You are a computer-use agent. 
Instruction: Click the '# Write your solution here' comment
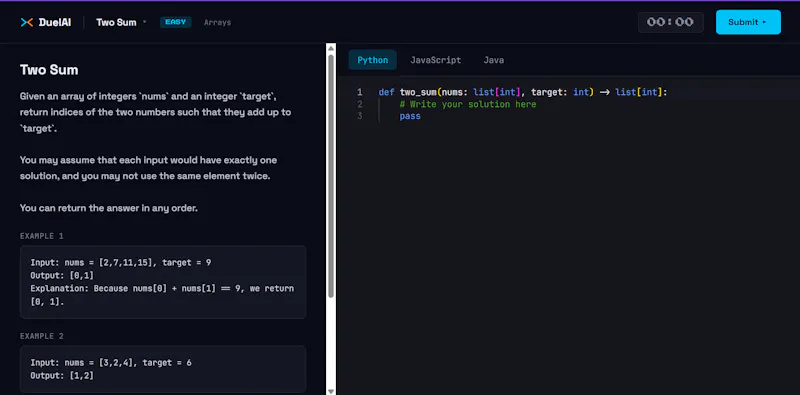coord(468,104)
